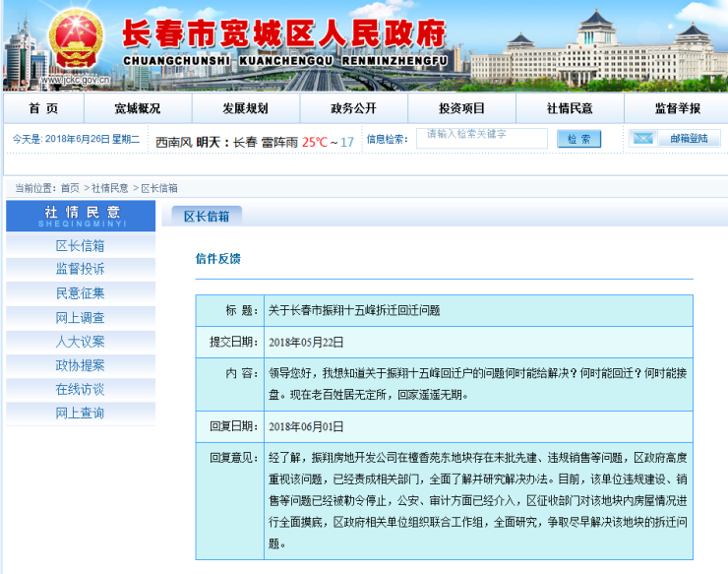Click the 社情民意 sidebar header
Viewport: 728px width, 574px height.
[x=81, y=217]
